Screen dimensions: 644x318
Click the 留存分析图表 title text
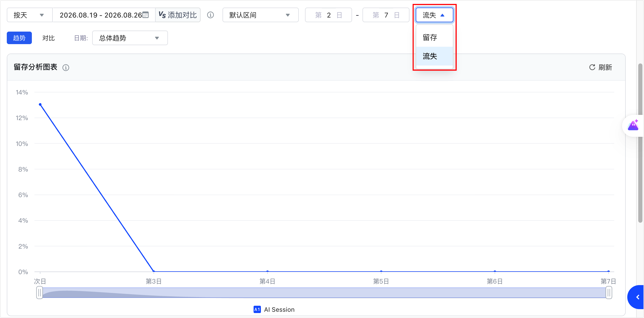(36, 67)
